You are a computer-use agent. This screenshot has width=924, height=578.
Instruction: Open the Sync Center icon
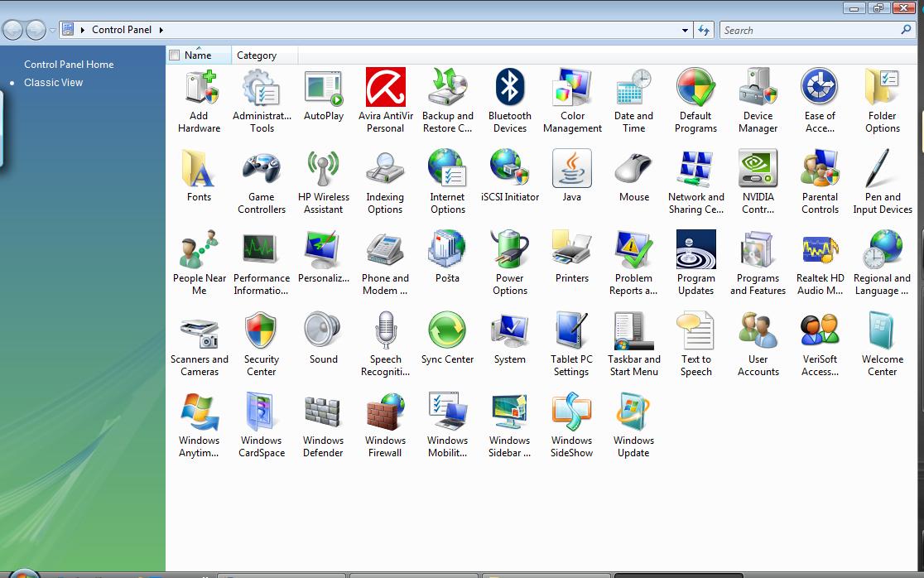(447, 332)
